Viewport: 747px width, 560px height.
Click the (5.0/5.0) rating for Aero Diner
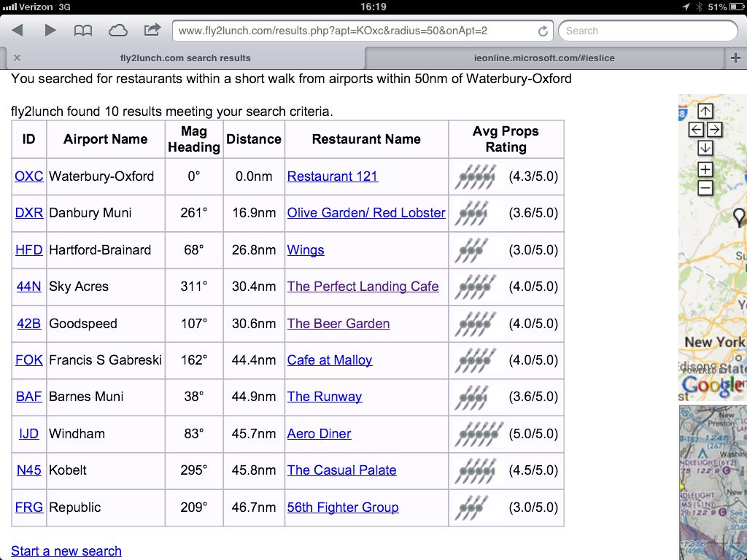click(533, 434)
